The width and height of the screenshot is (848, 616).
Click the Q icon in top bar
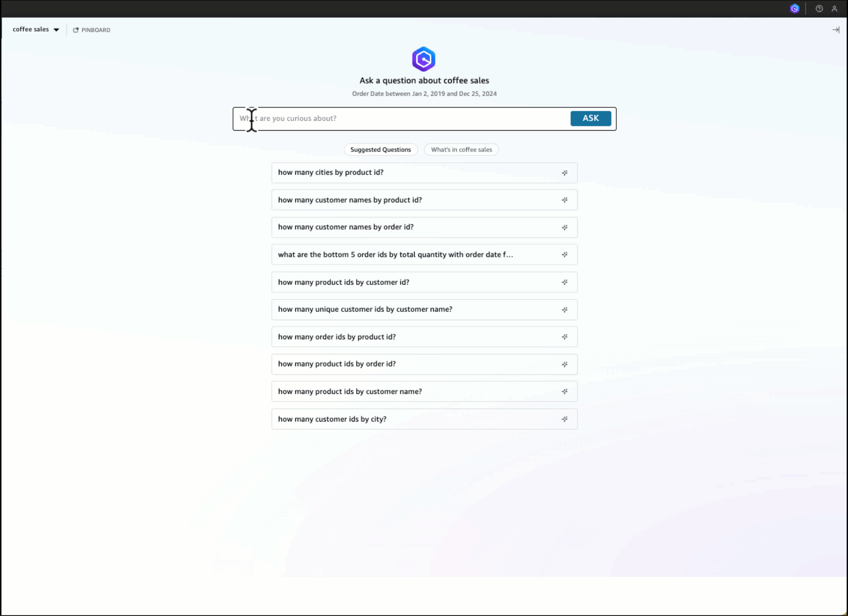click(794, 8)
